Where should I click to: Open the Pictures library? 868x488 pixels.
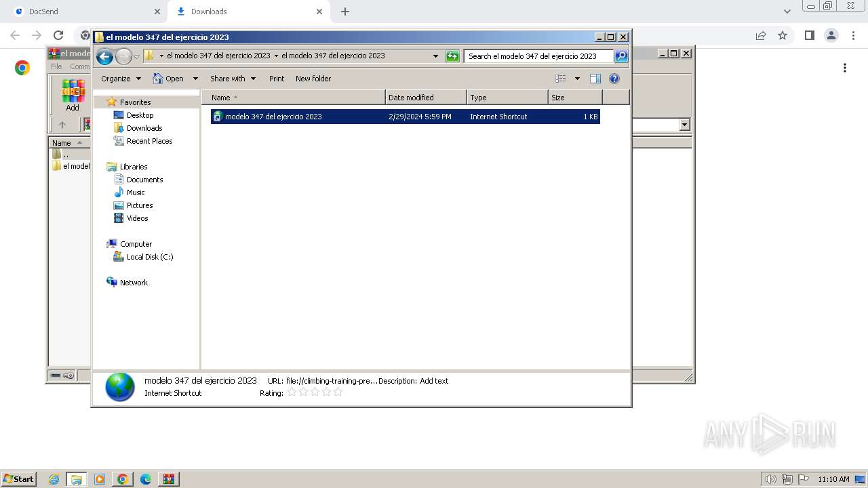point(139,205)
